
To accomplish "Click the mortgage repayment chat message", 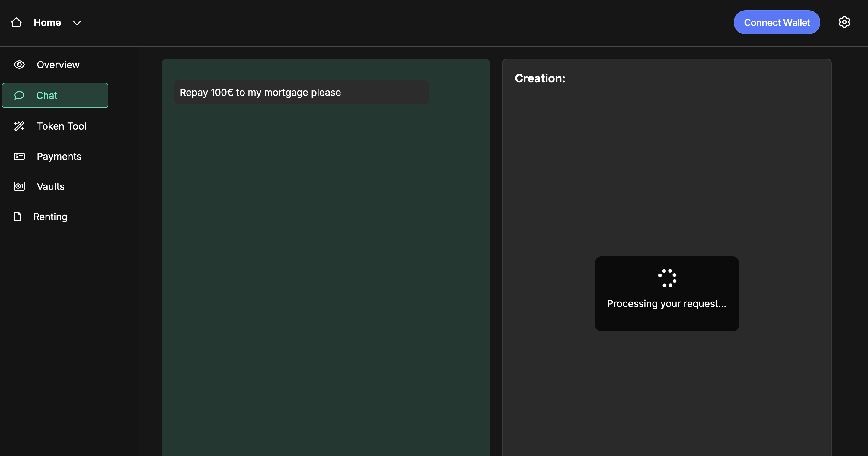I will point(260,92).
